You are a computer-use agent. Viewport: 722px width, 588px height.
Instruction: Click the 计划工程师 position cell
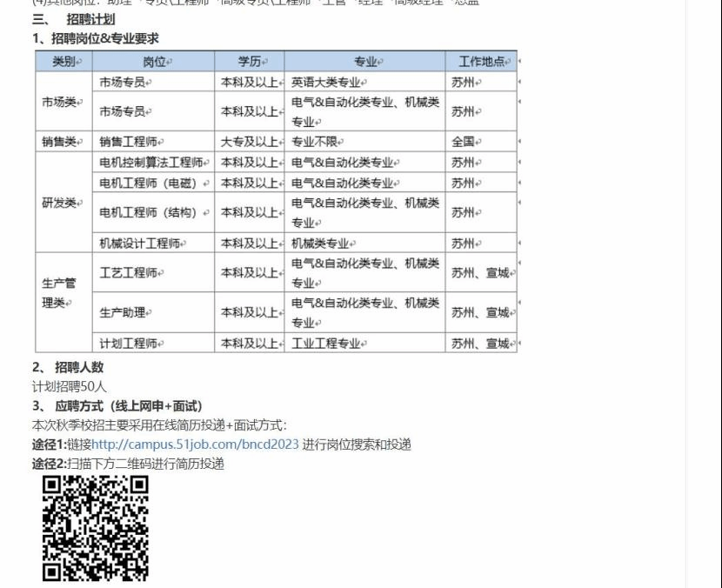pyautogui.click(x=130, y=344)
